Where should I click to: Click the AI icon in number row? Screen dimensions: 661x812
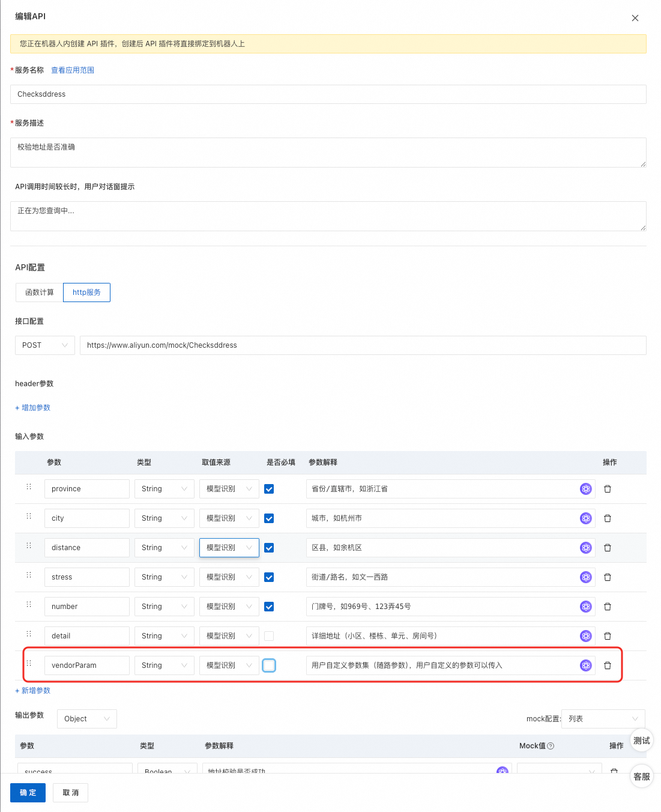coord(586,607)
